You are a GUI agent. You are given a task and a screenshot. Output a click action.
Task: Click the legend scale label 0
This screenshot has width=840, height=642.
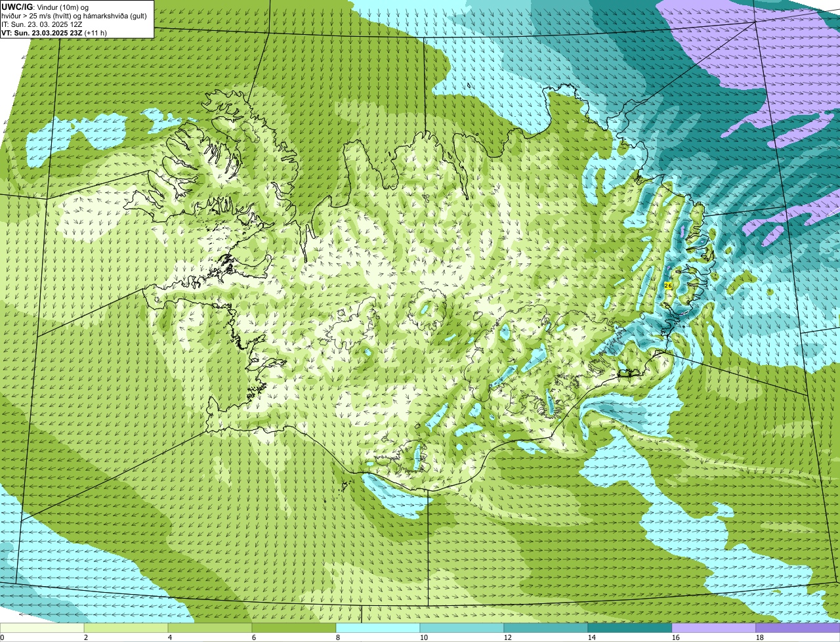(x=3, y=637)
